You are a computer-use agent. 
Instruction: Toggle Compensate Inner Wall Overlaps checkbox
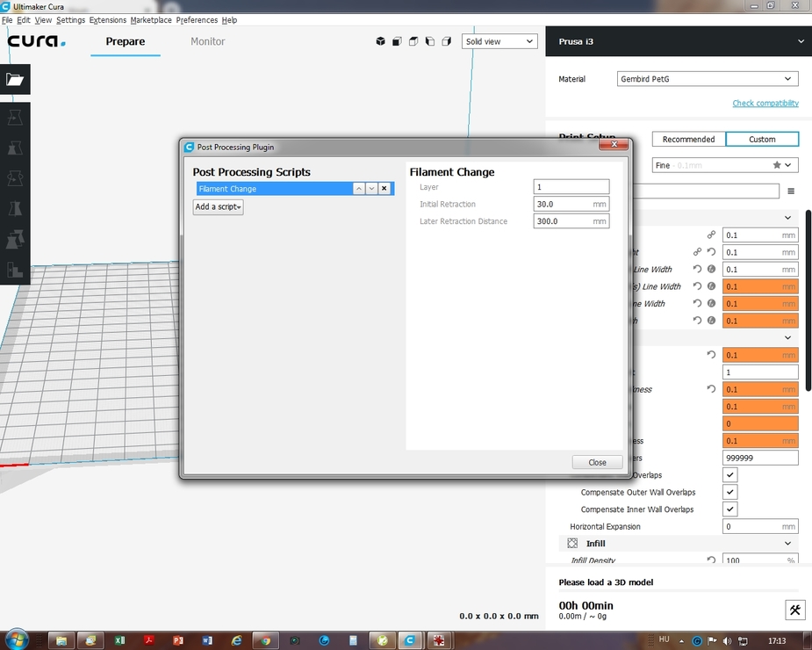coord(730,509)
